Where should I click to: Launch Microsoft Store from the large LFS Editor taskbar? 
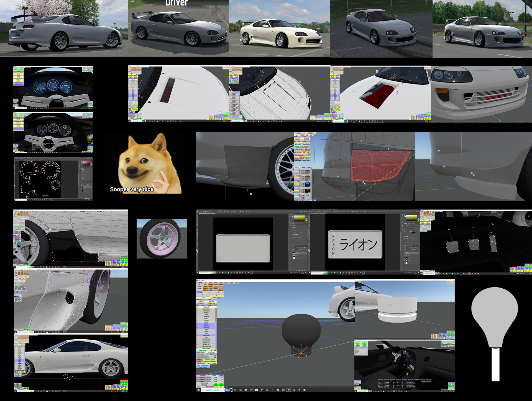[256, 390]
